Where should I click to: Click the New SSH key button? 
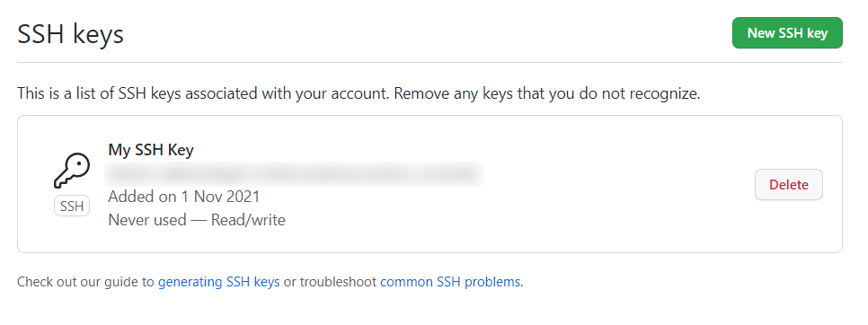click(787, 33)
